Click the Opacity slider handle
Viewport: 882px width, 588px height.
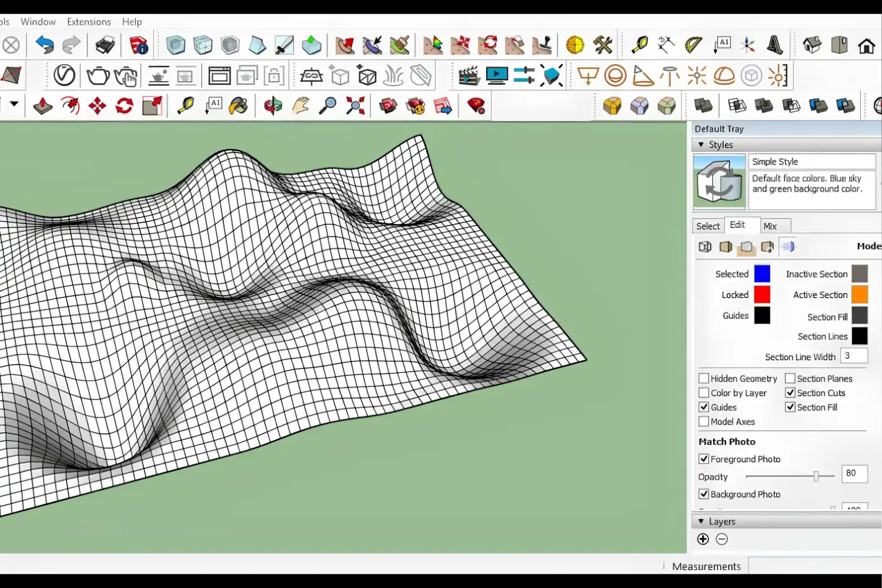(x=816, y=476)
